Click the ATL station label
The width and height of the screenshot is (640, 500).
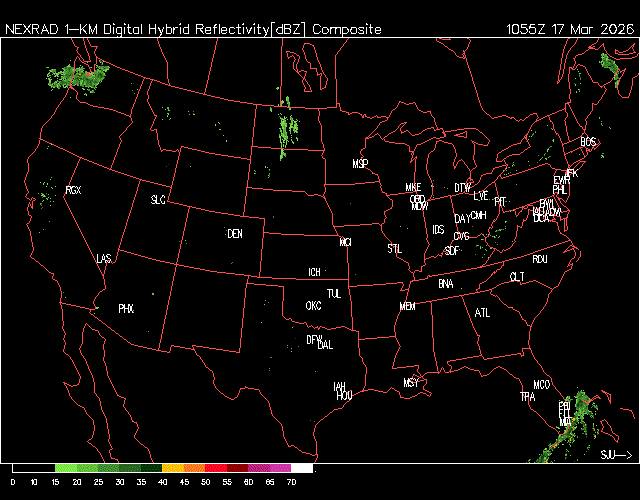(x=483, y=313)
